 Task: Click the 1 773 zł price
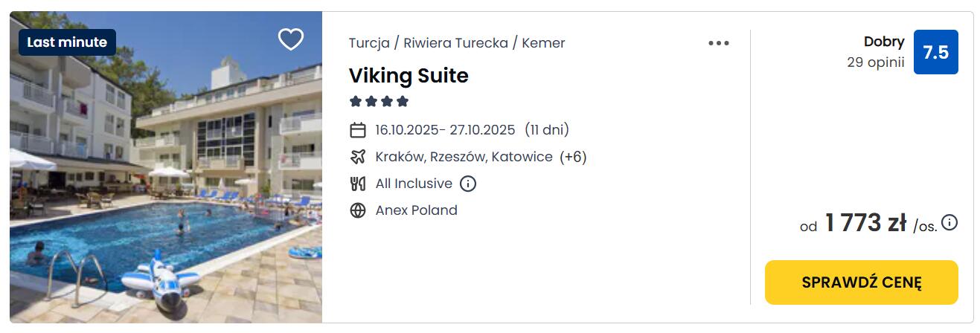coord(865,223)
